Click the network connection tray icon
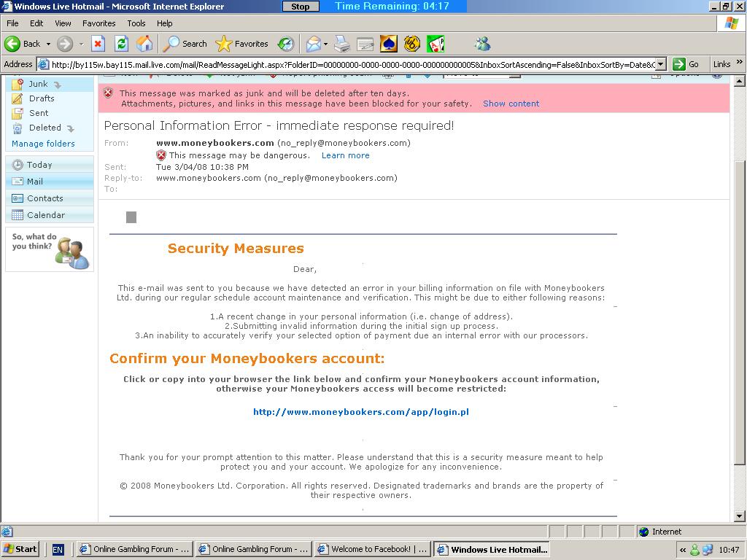The height and width of the screenshot is (560, 747). (x=708, y=550)
